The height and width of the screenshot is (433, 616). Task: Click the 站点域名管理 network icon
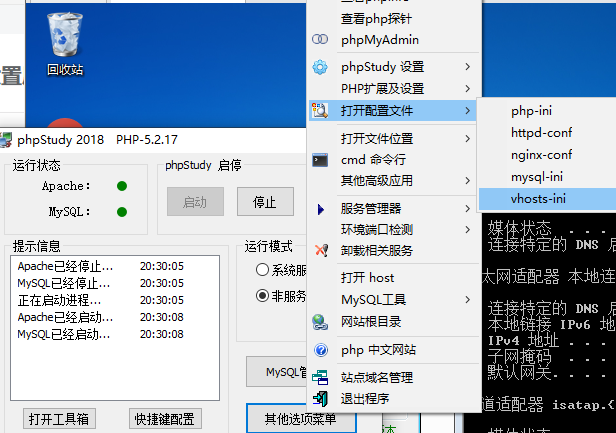320,377
